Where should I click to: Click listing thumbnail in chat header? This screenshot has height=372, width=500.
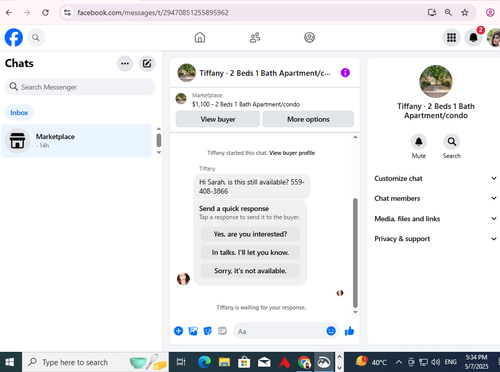(187, 73)
